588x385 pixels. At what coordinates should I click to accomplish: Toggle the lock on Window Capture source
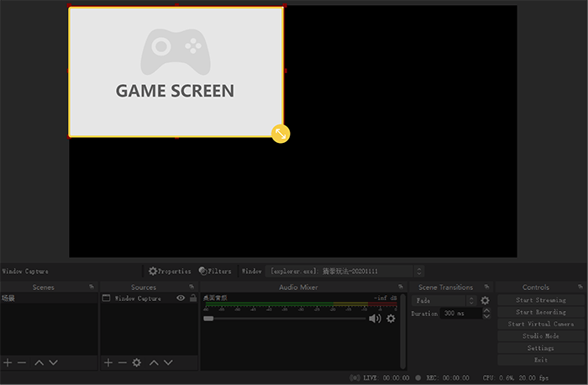192,298
